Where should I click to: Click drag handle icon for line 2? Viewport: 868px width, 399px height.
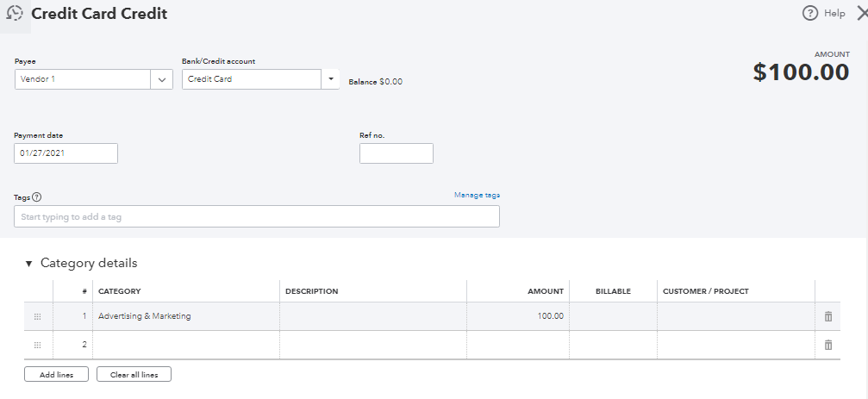click(x=37, y=345)
